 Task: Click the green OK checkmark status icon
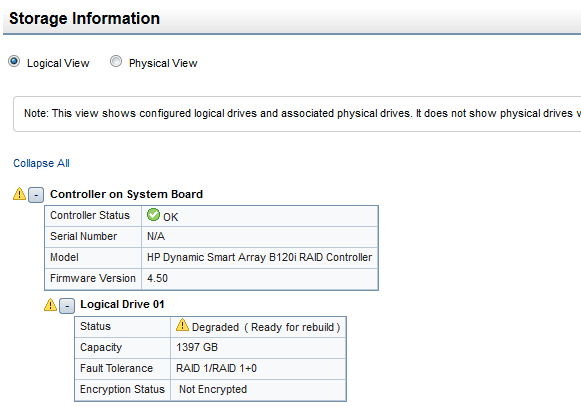click(x=153, y=215)
